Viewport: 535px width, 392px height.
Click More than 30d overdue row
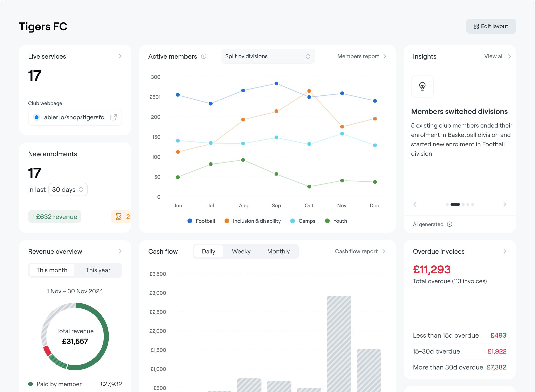pos(459,367)
